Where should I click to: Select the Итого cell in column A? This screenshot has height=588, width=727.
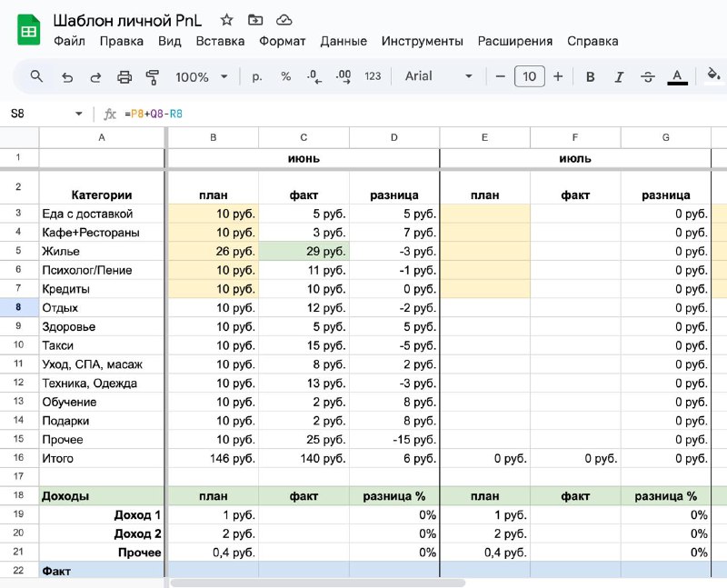click(102, 458)
